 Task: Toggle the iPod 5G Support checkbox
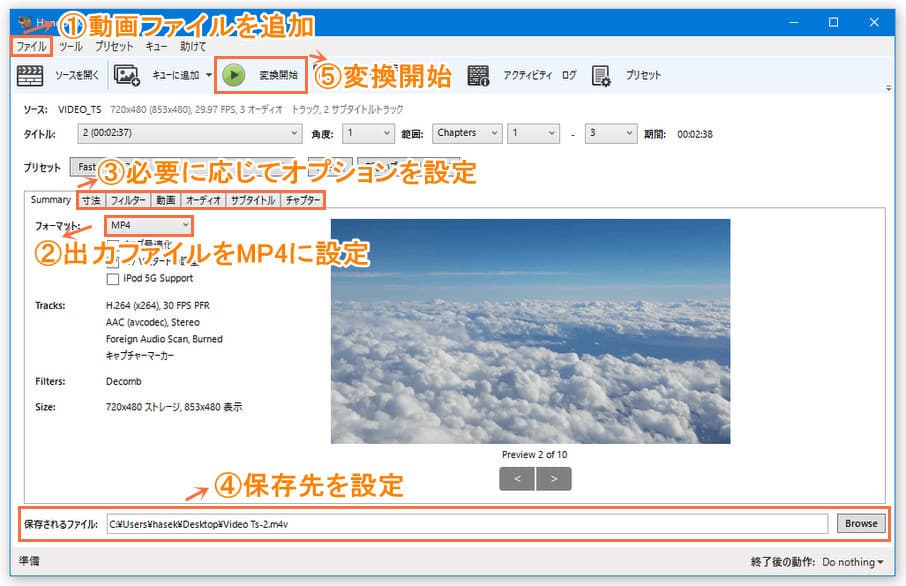113,279
